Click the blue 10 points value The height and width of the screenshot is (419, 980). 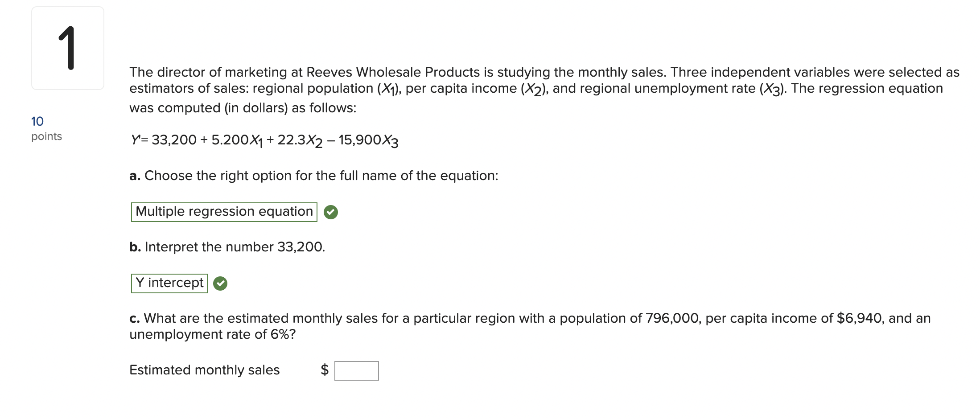(x=37, y=121)
